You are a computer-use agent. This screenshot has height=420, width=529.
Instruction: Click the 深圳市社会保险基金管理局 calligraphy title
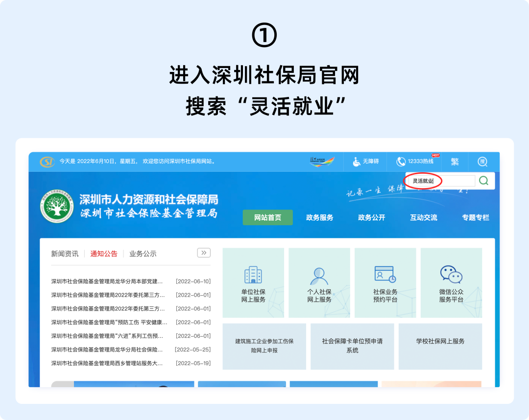(149, 213)
